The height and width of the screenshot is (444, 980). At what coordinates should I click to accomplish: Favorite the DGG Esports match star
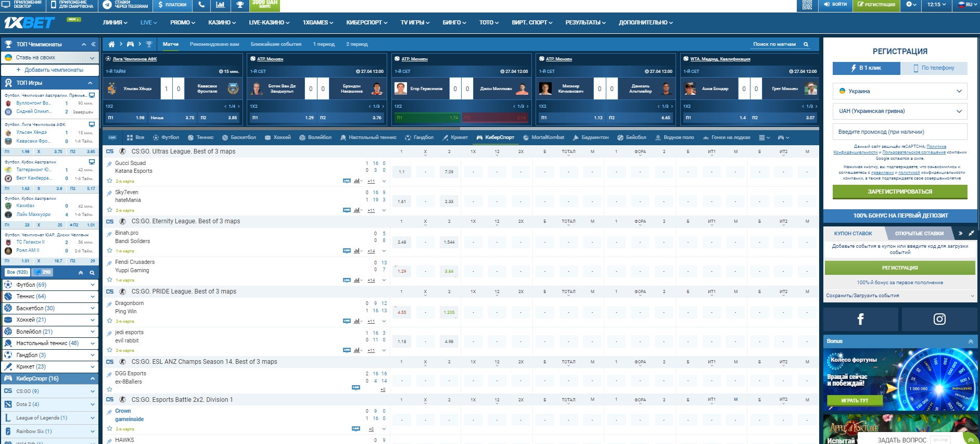109,389
